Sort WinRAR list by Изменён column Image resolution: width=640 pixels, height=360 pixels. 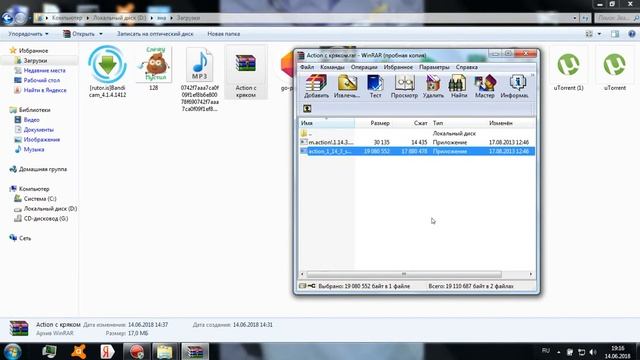509,123
